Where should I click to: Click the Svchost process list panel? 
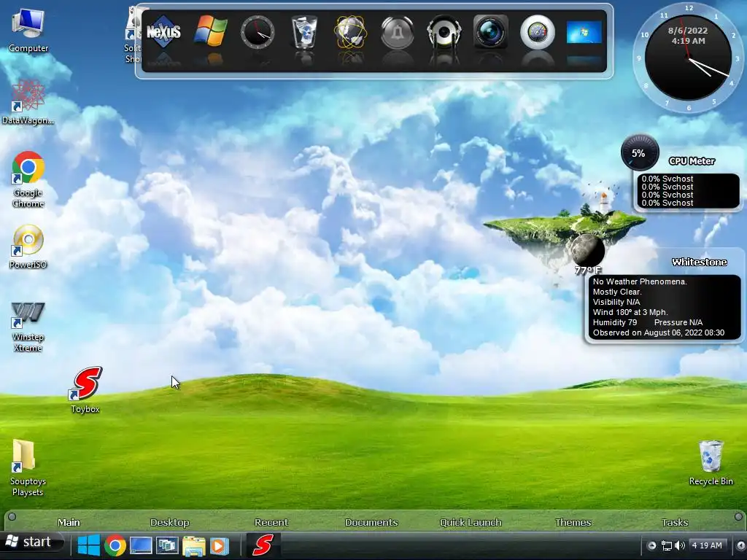tap(689, 191)
